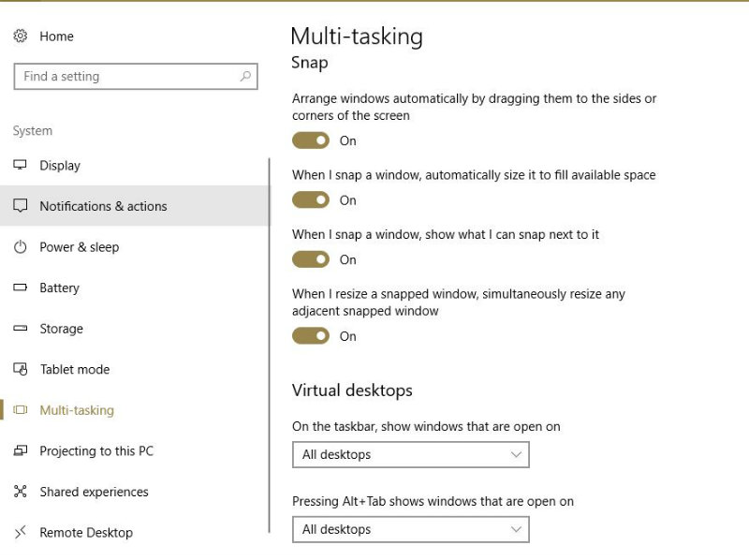Toggle arranging windows by dragging to sides
The height and width of the screenshot is (560, 749).
pos(311,140)
